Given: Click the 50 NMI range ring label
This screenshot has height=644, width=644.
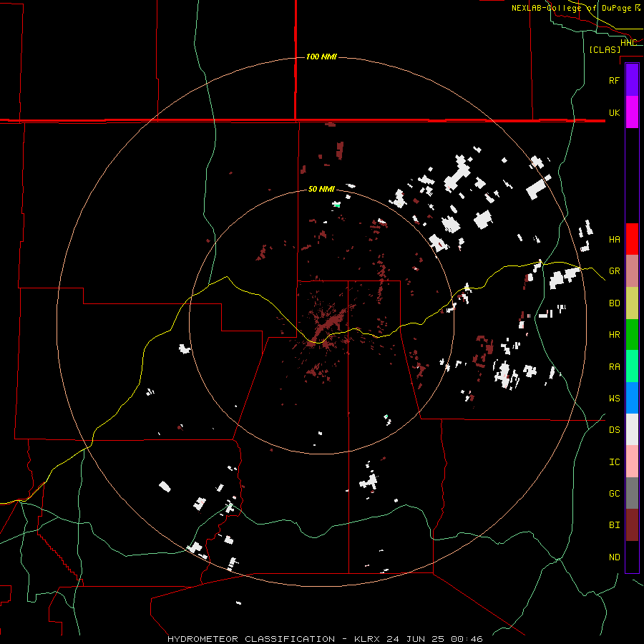Looking at the screenshot, I should [x=321, y=189].
